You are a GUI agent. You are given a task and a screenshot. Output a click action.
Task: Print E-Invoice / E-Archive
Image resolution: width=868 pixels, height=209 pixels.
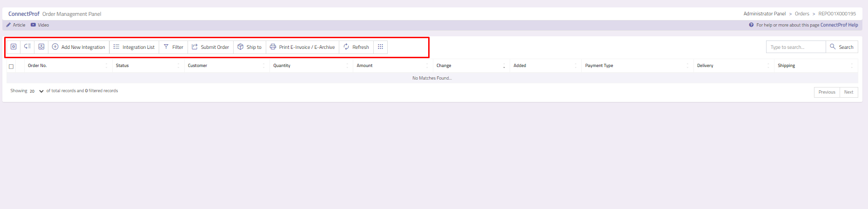coord(302,47)
